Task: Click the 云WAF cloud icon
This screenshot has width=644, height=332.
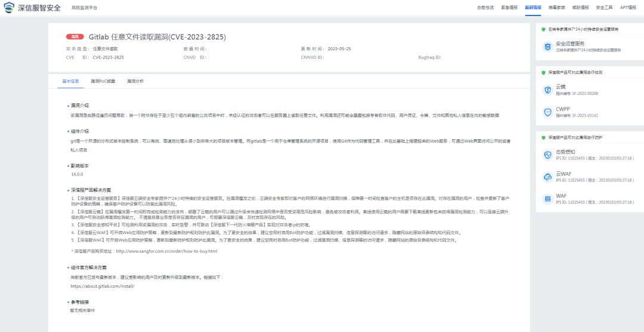Action: [547, 177]
